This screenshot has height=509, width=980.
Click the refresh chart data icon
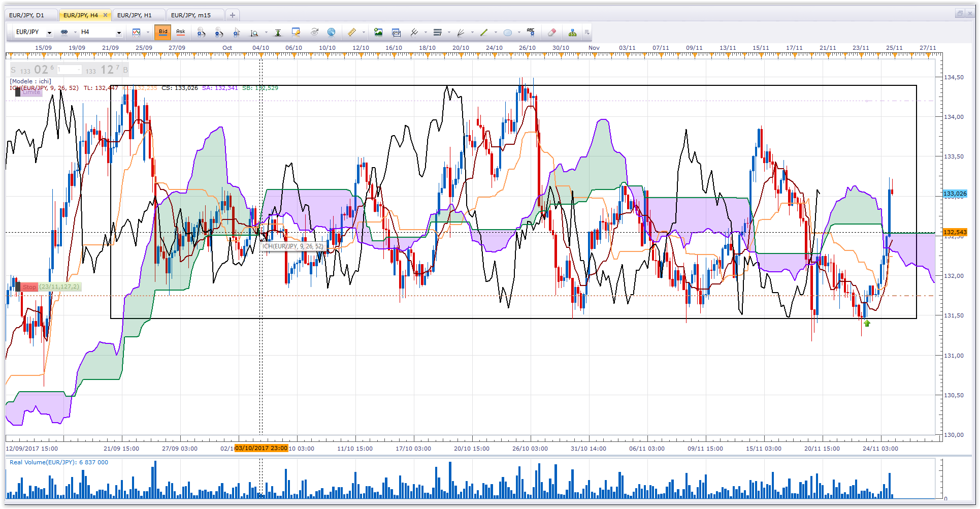pos(315,32)
